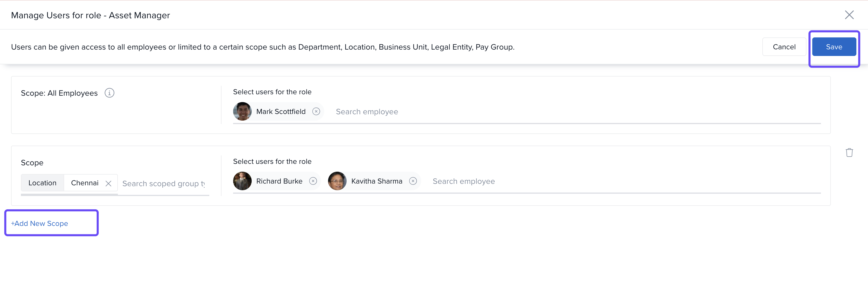The image size is (868, 292).
Task: Click the search scoped group type field
Action: point(163,184)
